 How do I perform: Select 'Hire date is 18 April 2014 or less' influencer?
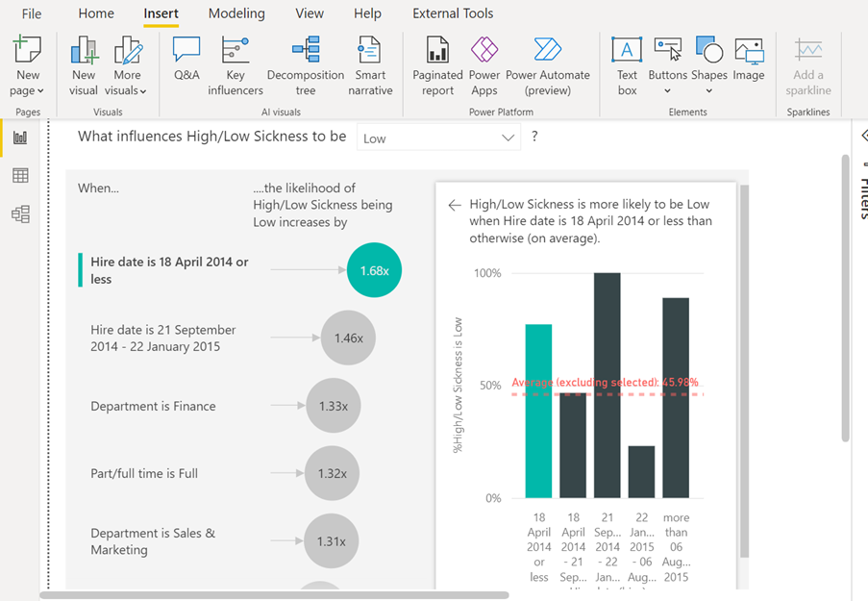point(169,270)
